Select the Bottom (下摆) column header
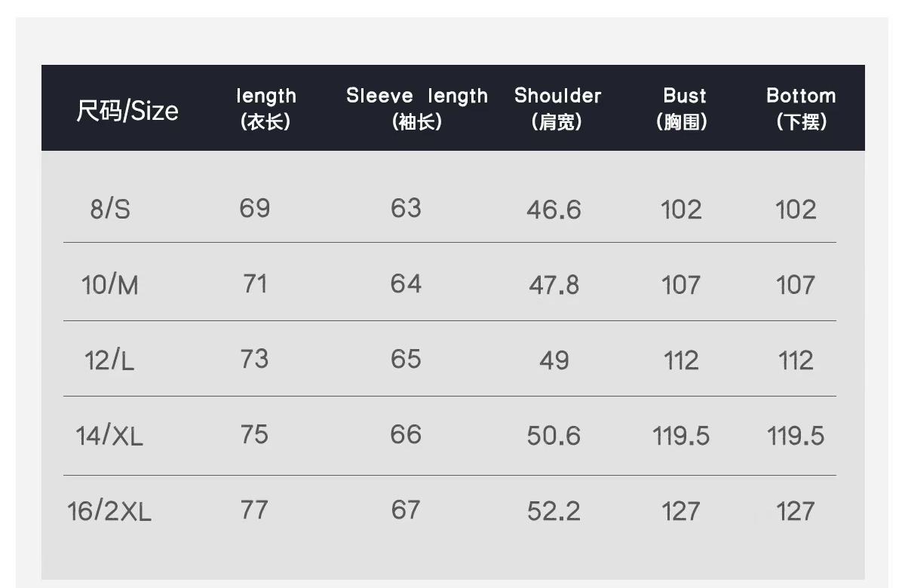Viewport: 905px width, 588px height. click(x=801, y=109)
